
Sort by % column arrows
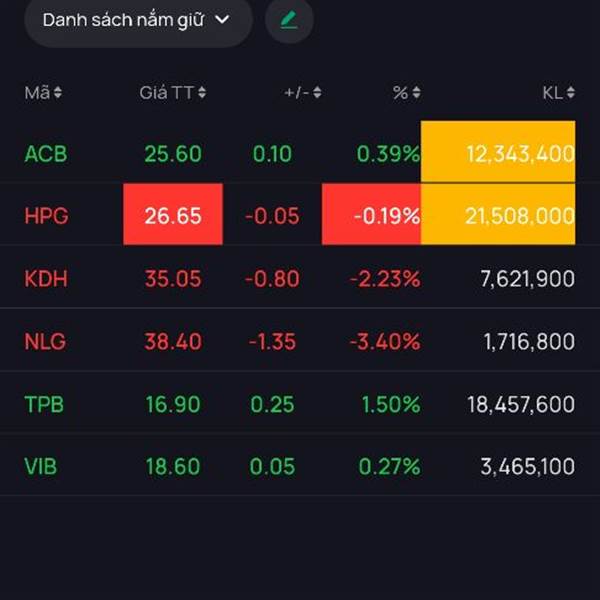416,93
